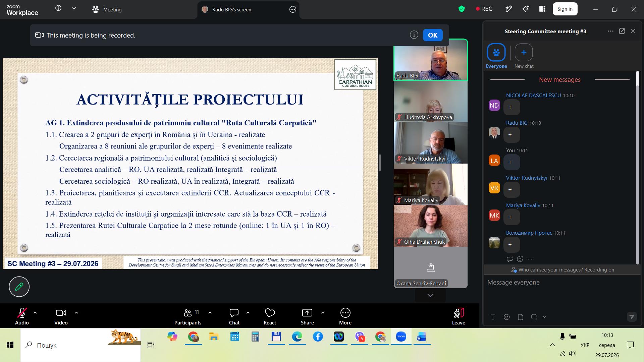Switch УКР keyboard language
This screenshot has width=644, height=362.
pyautogui.click(x=585, y=345)
